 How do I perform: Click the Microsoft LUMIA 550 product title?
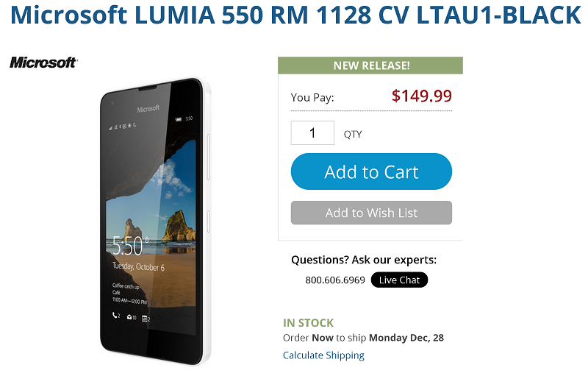[295, 15]
